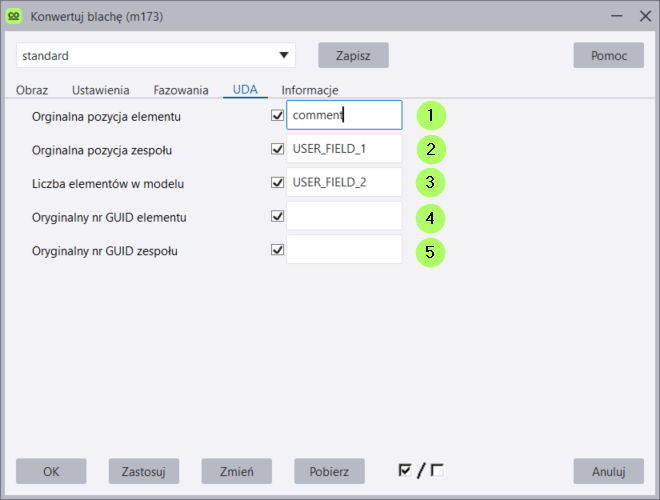Viewport: 660px width, 500px height.
Task: Focus the USER_FIELD_1 input field
Action: 344,150
